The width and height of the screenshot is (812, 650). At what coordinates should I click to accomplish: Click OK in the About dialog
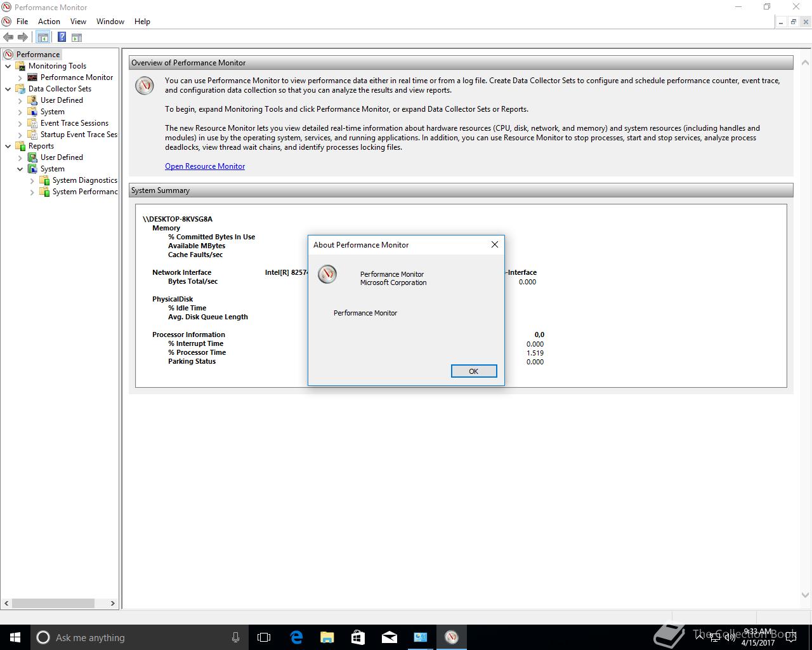[474, 371]
